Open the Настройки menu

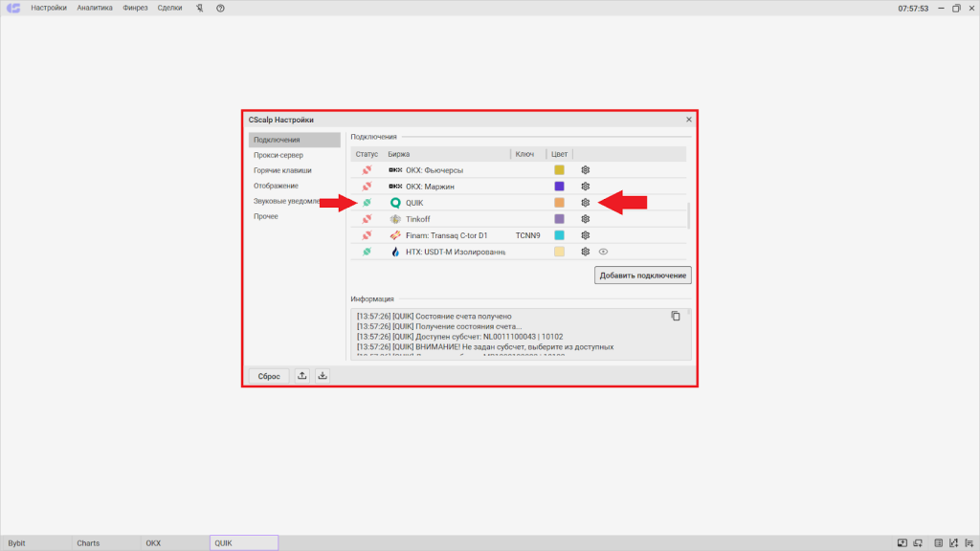[49, 8]
